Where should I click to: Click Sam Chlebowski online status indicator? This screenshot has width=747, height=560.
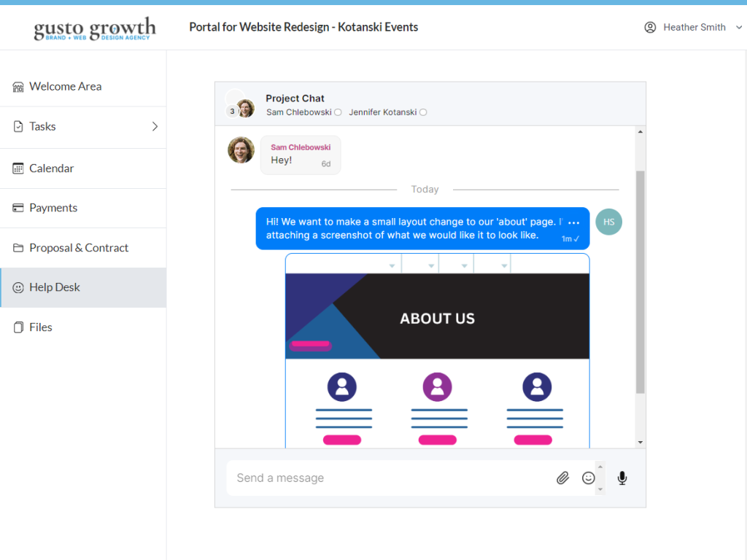pyautogui.click(x=338, y=112)
